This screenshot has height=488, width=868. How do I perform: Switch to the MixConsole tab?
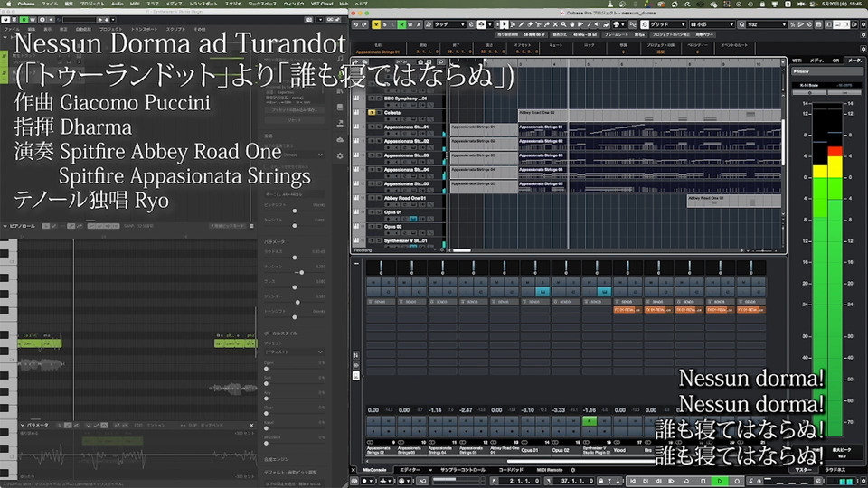pyautogui.click(x=373, y=470)
